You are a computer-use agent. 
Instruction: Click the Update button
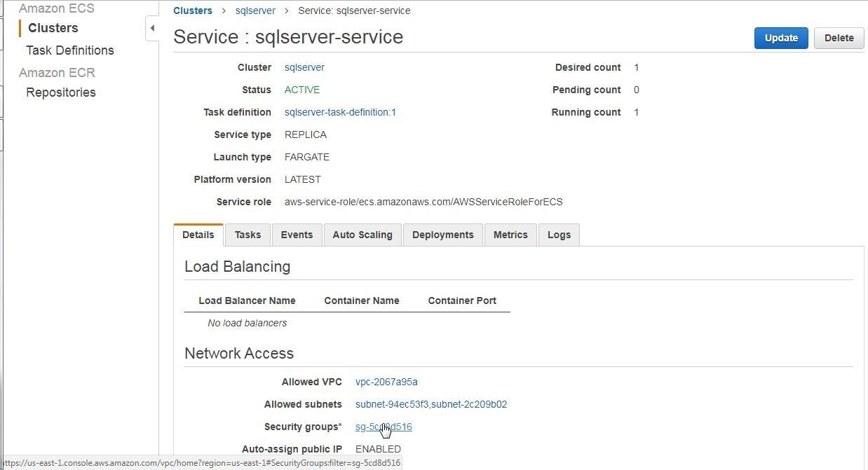(x=781, y=38)
